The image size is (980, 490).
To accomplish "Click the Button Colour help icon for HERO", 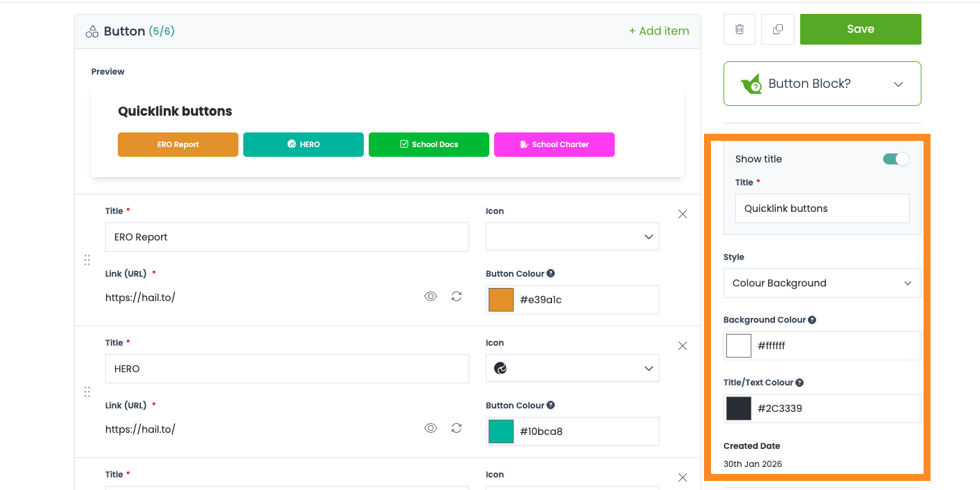I will tap(551, 406).
